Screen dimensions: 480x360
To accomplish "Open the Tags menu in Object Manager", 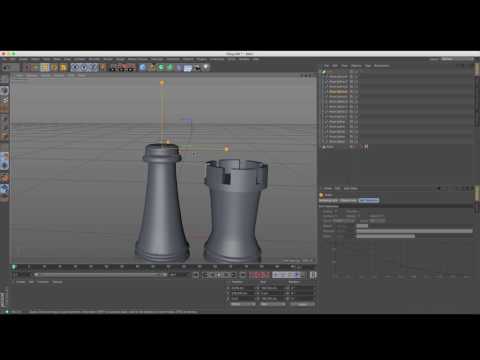I will tap(368, 66).
